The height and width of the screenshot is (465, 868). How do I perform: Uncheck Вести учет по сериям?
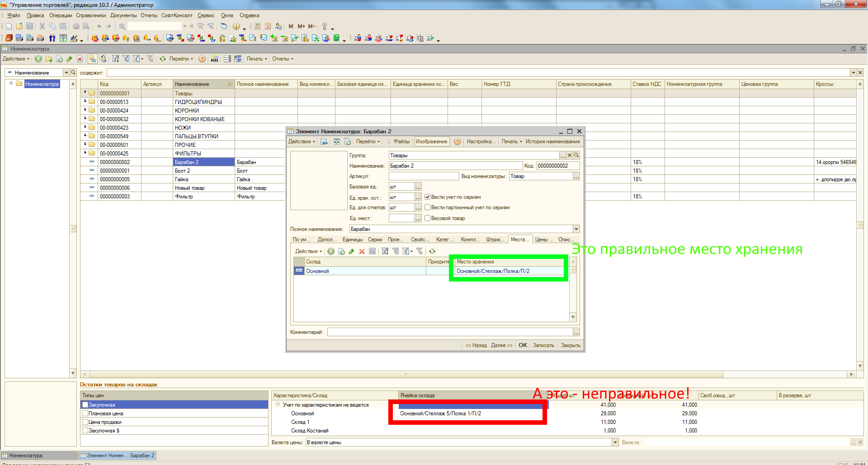427,197
